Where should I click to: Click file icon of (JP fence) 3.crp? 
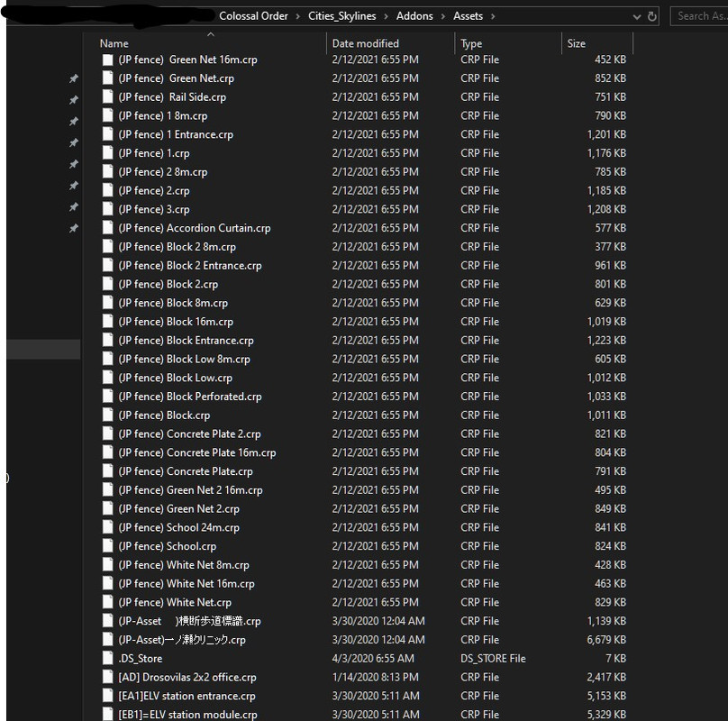(108, 209)
